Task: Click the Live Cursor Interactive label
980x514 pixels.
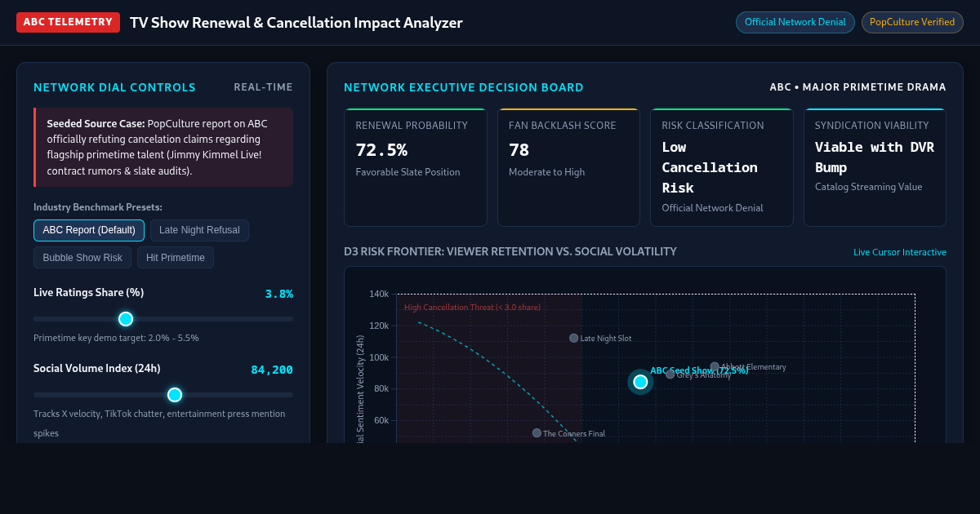Action: (x=900, y=252)
